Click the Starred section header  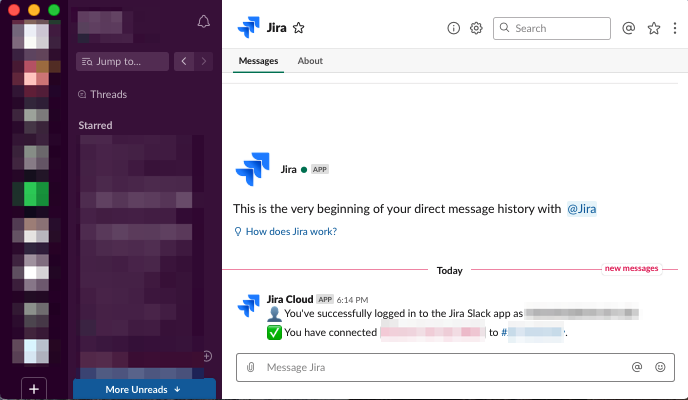tap(95, 125)
